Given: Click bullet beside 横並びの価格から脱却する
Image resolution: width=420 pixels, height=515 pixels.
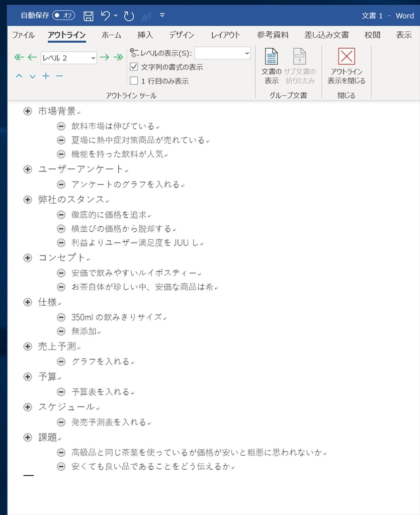Looking at the screenshot, I should coord(61,229).
